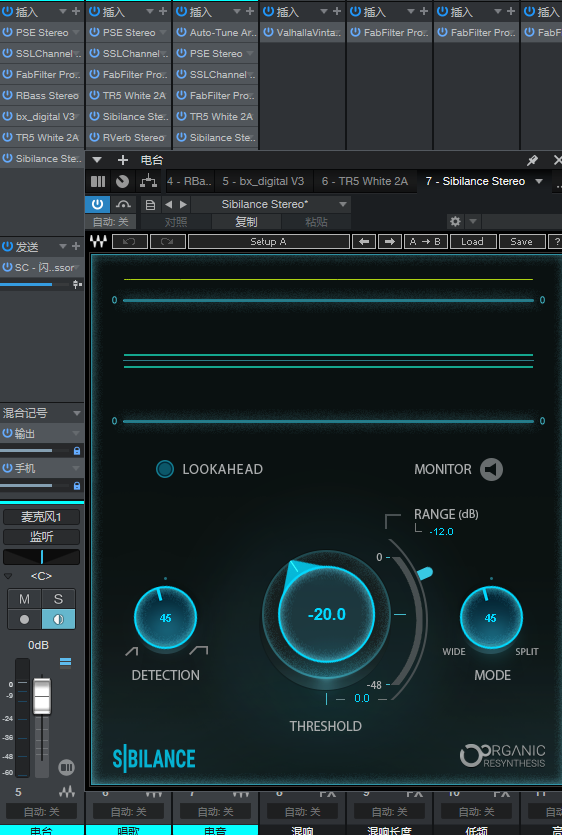The width and height of the screenshot is (562, 835).
Task: Click the Load button
Action: pos(473,242)
